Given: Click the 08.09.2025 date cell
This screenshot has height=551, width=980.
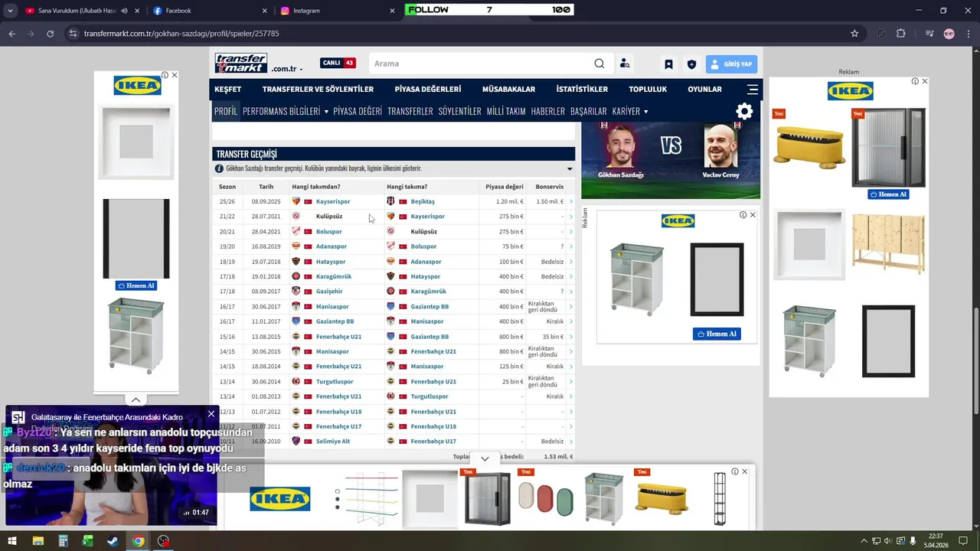Looking at the screenshot, I should coord(266,201).
